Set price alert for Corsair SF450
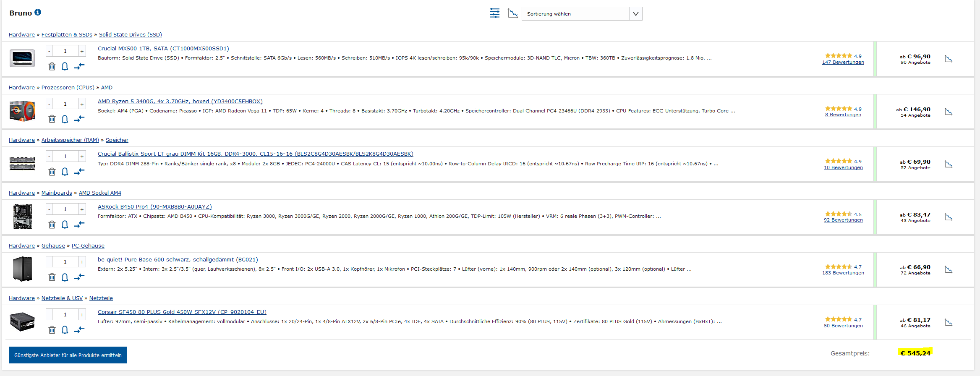 [x=65, y=330]
